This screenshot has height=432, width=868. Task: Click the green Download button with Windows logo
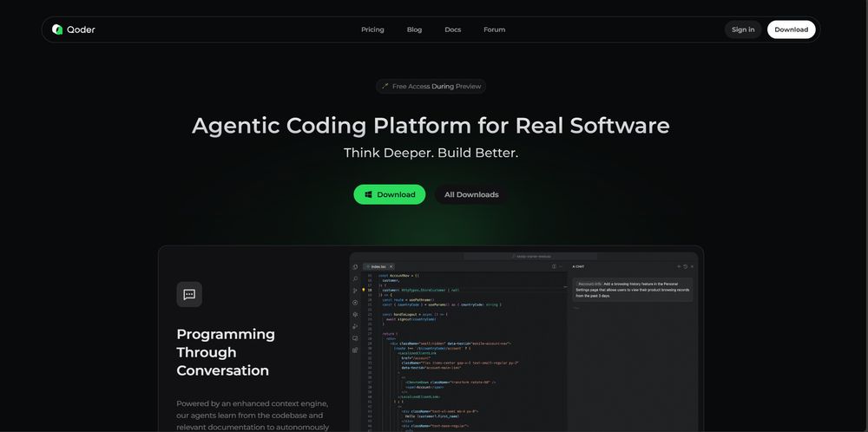(x=389, y=194)
